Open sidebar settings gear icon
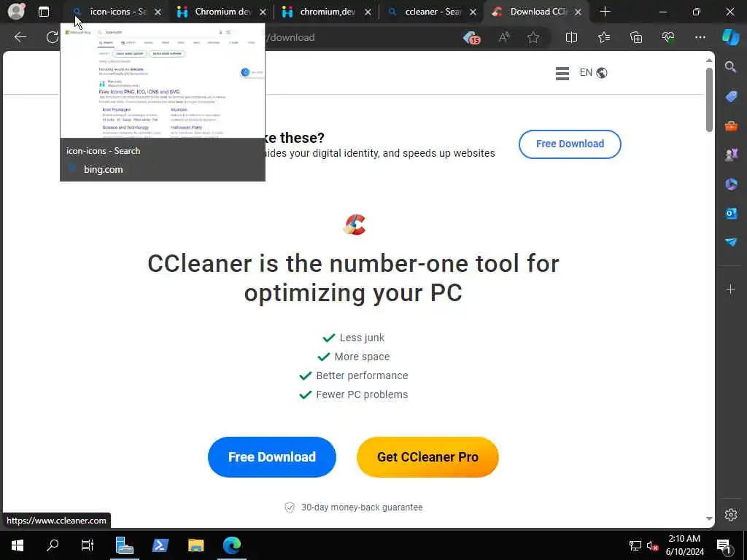The image size is (747, 560). point(731,515)
